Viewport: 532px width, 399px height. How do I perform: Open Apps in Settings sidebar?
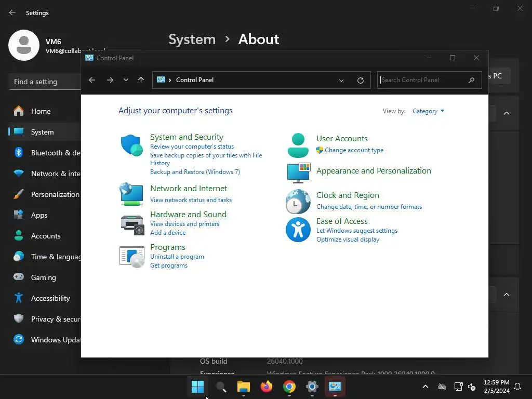coord(45,215)
